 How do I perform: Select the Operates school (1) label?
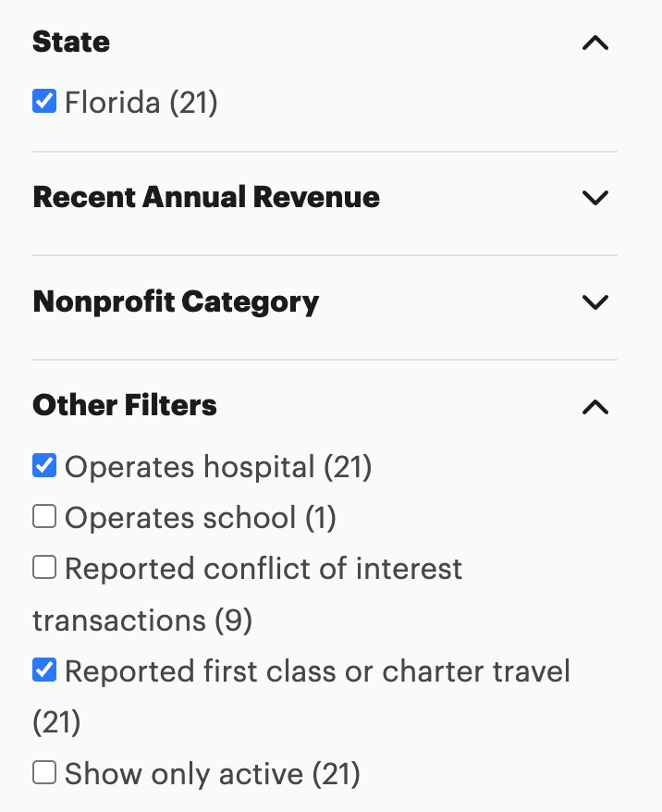tap(201, 518)
